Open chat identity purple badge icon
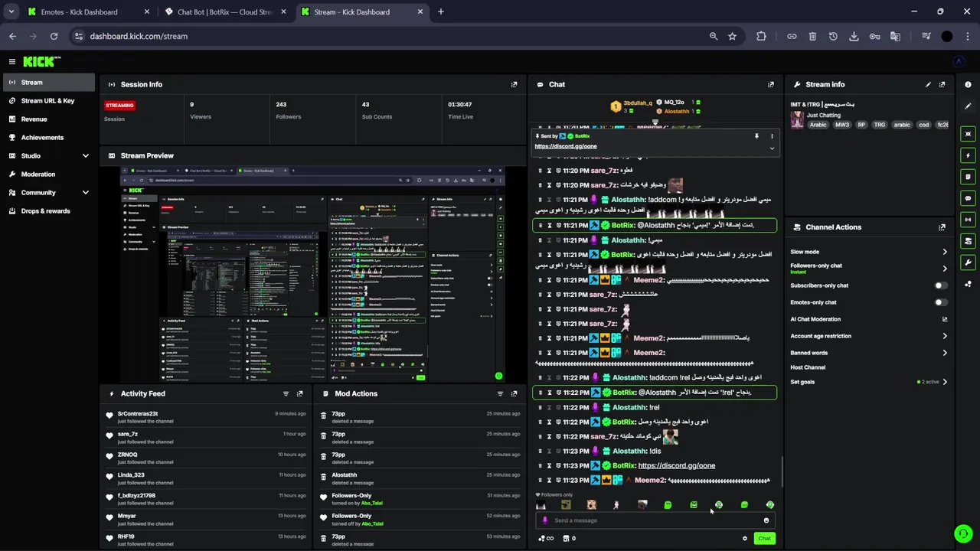The image size is (980, 551). [545, 520]
